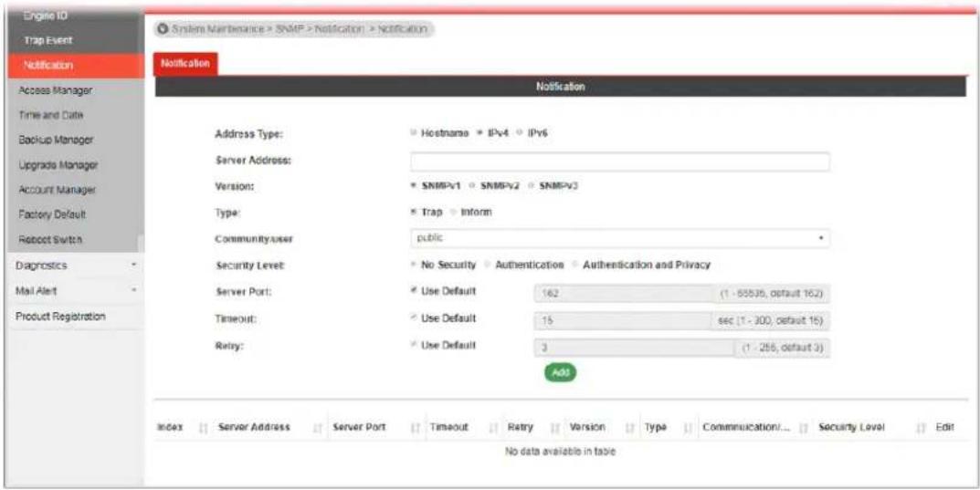The width and height of the screenshot is (980, 490).
Task: Choose SNMPv2 version radio button
Action: [x=472, y=186]
